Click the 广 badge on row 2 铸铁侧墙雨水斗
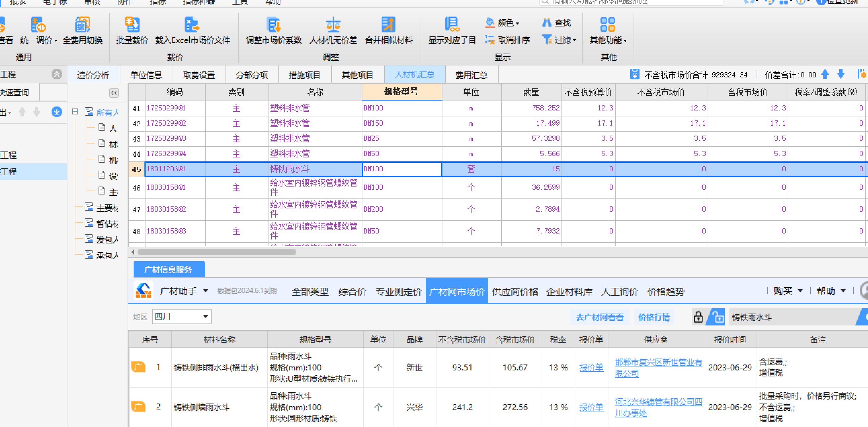This screenshot has width=868, height=427. tap(138, 406)
